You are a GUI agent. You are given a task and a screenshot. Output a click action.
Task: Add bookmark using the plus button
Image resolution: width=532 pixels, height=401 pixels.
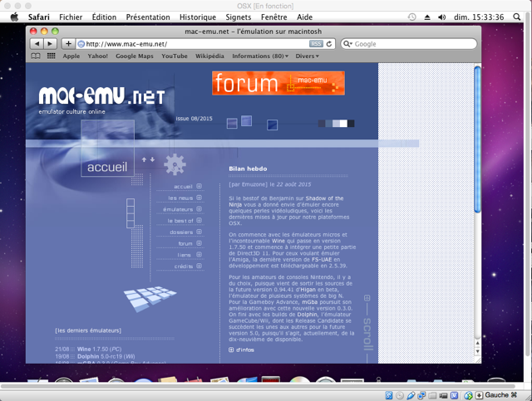pyautogui.click(x=68, y=44)
